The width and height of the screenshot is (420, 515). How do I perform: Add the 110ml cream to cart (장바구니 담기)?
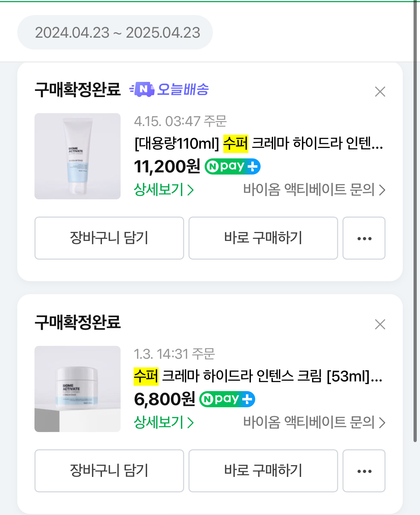click(x=109, y=238)
